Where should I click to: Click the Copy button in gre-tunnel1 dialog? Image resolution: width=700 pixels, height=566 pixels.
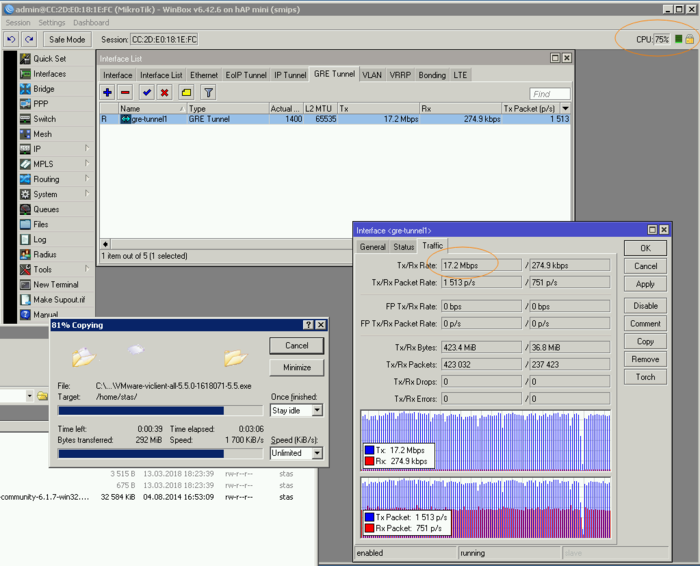click(646, 341)
